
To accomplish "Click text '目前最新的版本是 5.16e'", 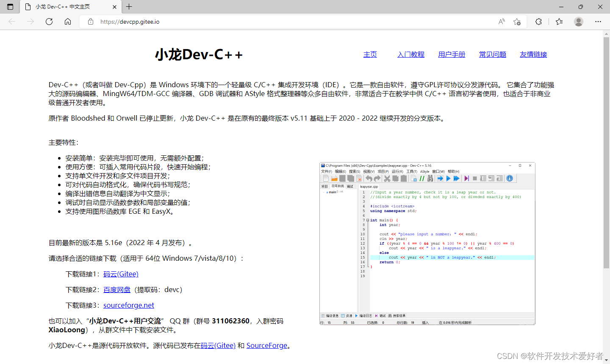I will point(86,243).
